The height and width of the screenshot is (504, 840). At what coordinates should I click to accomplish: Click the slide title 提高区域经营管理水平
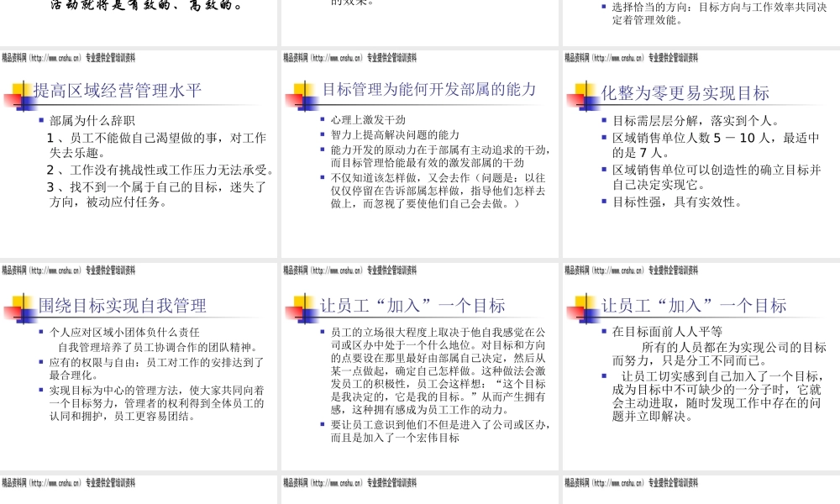(x=118, y=91)
